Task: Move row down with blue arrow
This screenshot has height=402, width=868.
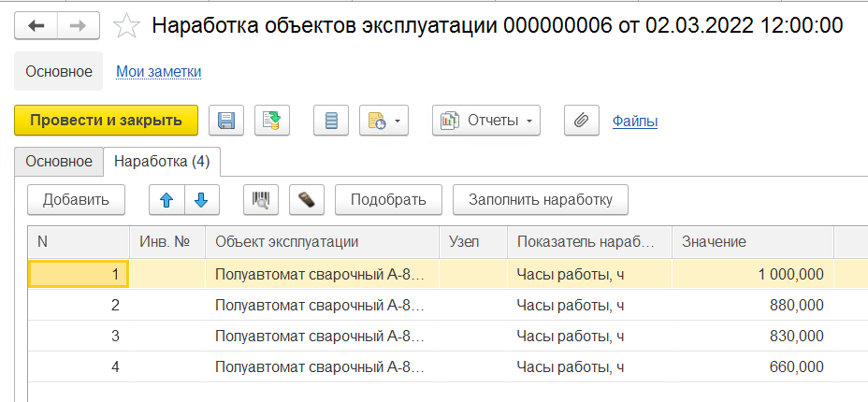Action: (201, 199)
